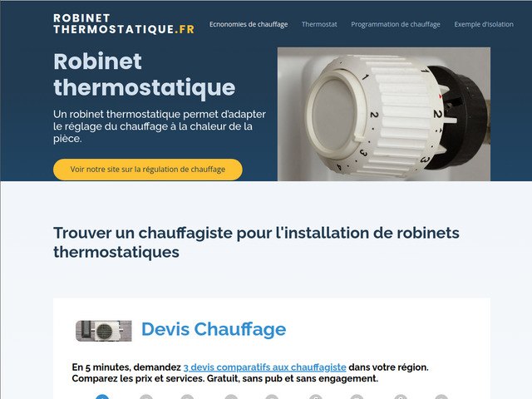The height and width of the screenshot is (399, 532).
Task: Open Programmation de chauffage page
Action: click(x=396, y=24)
